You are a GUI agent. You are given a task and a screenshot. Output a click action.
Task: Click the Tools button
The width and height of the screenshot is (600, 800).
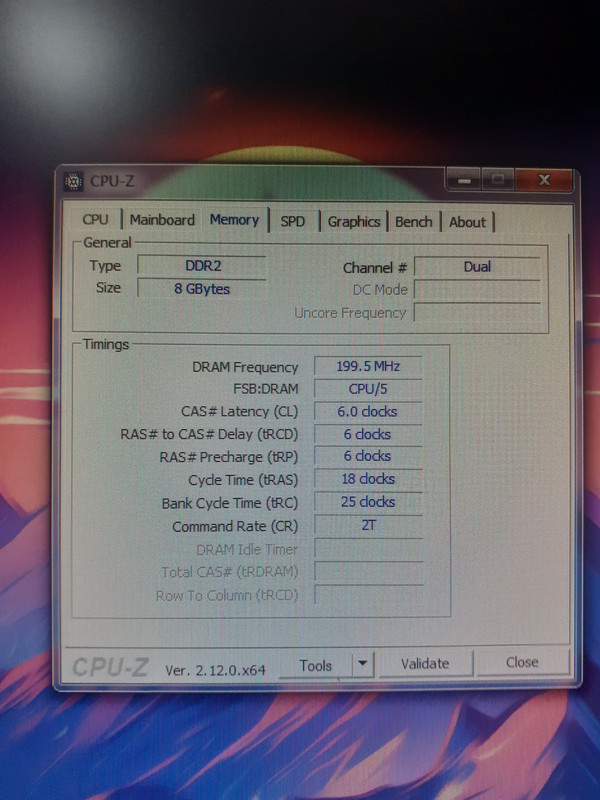316,665
